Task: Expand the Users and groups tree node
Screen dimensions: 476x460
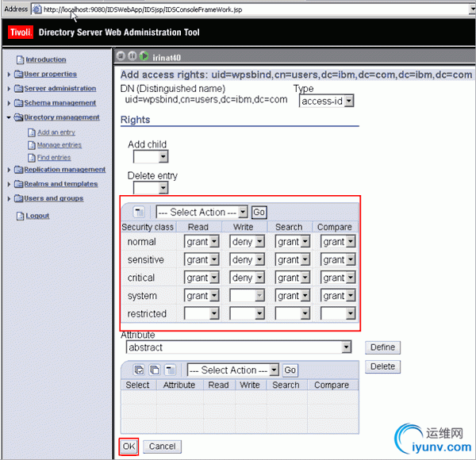Action: pos(9,199)
